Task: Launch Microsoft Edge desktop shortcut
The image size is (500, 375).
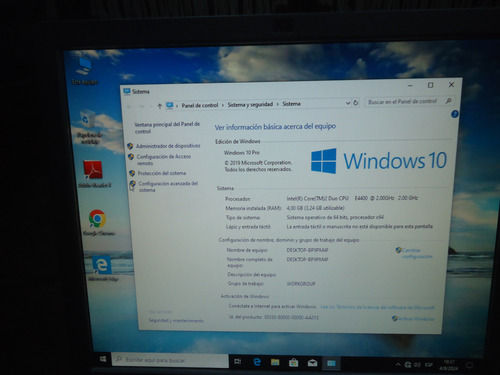Action: [102, 268]
